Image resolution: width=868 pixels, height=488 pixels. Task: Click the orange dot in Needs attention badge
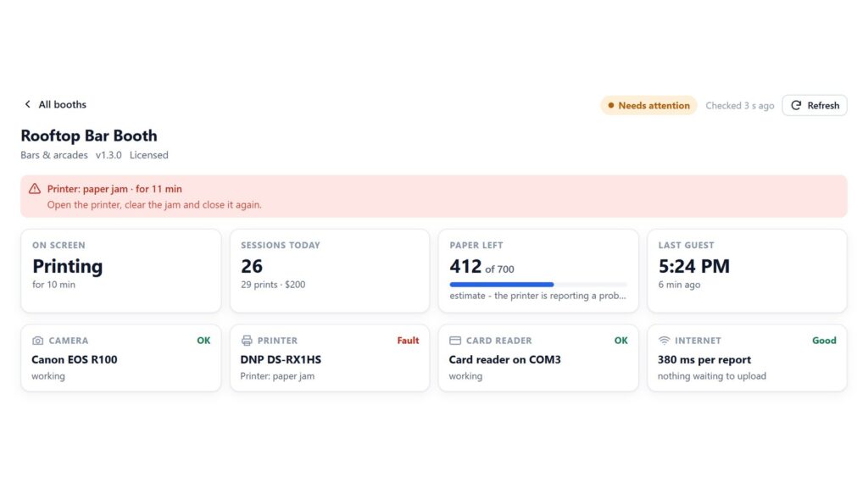point(611,106)
